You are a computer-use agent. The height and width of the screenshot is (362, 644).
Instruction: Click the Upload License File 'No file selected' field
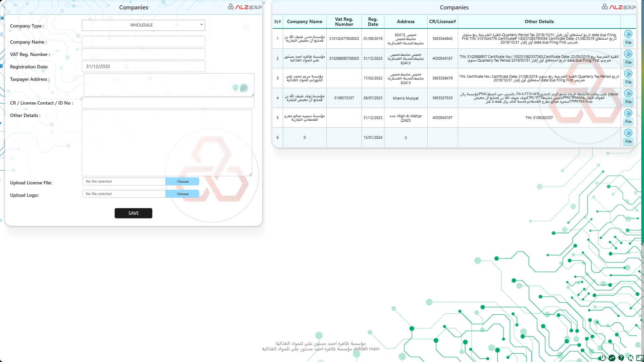124,181
